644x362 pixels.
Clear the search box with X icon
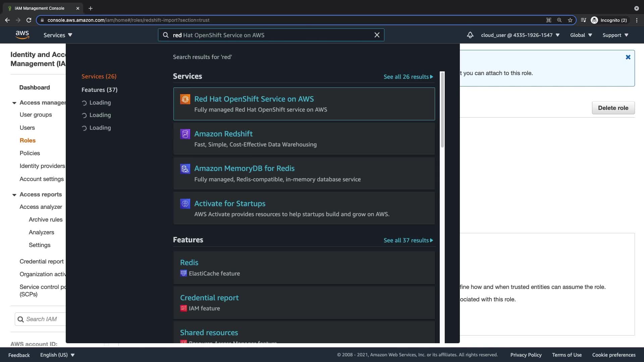[377, 35]
